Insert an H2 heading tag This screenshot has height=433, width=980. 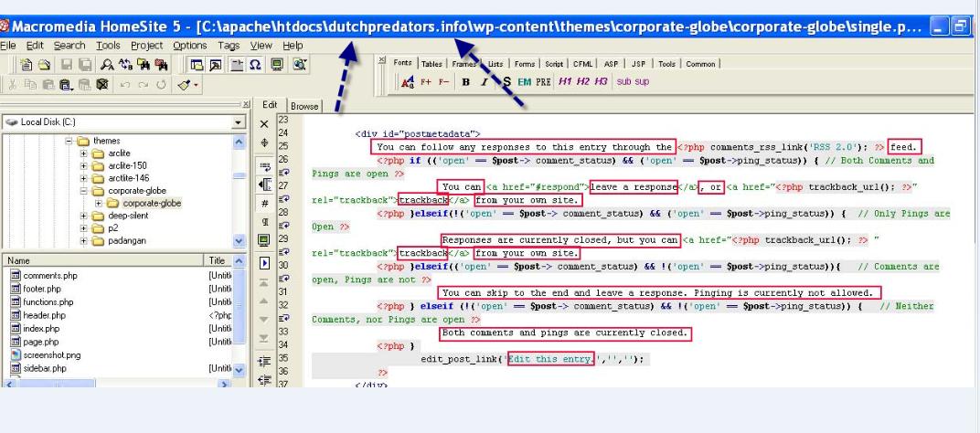(583, 82)
